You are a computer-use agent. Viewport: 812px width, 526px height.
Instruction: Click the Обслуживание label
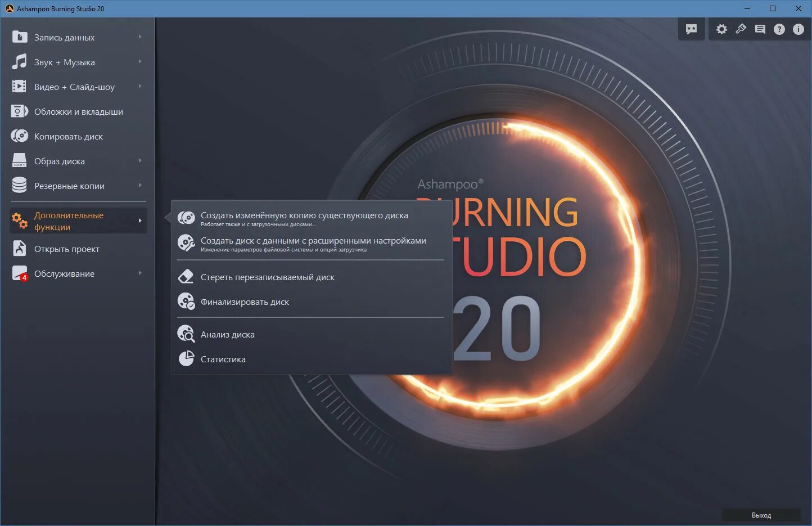tap(64, 274)
